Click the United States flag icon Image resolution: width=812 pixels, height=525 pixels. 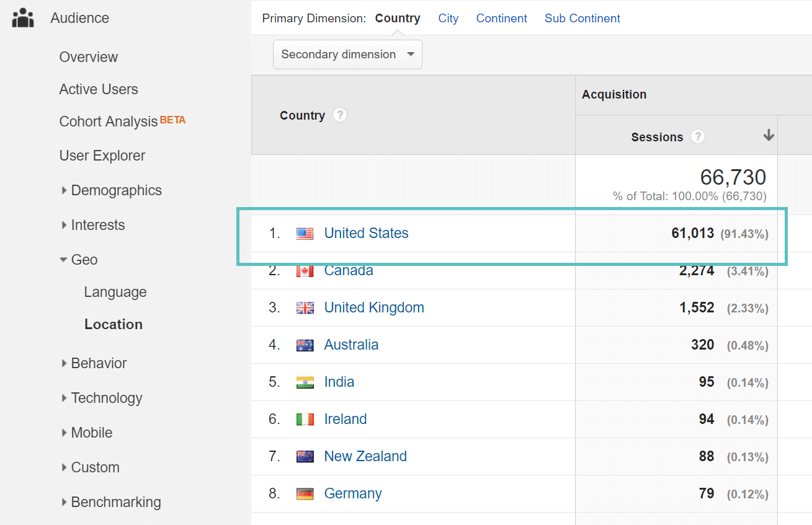305,233
